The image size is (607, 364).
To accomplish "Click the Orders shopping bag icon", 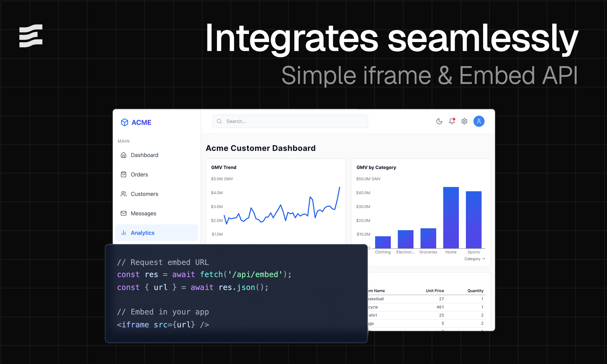I will tap(124, 174).
